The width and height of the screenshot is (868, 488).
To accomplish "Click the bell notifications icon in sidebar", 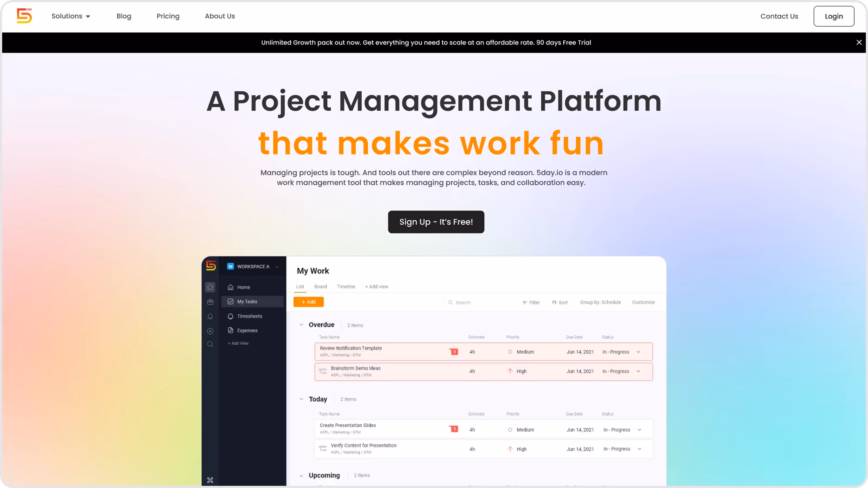I will 210,316.
